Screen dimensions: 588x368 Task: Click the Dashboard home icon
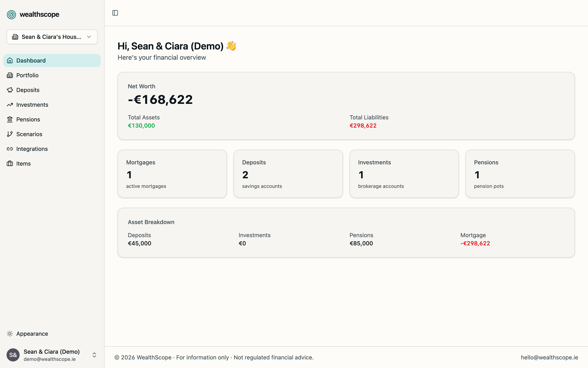click(x=10, y=60)
